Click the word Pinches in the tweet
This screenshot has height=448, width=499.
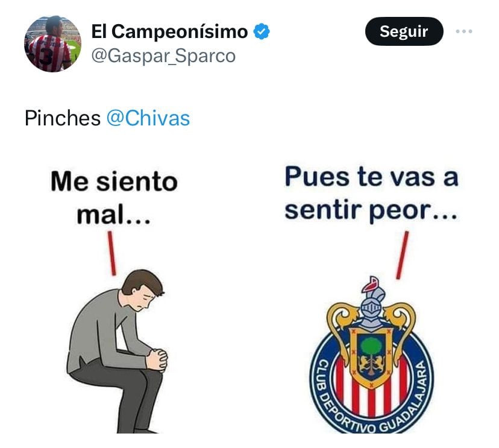tap(63, 118)
